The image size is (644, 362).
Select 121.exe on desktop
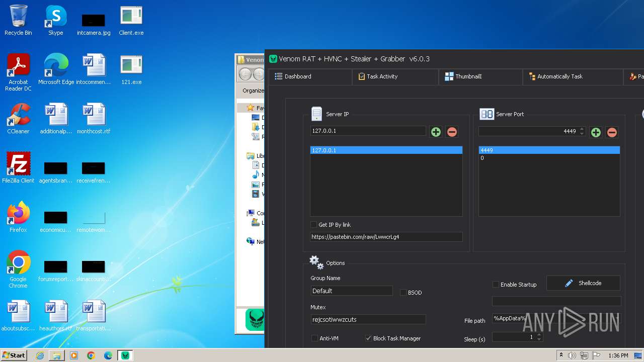131,70
